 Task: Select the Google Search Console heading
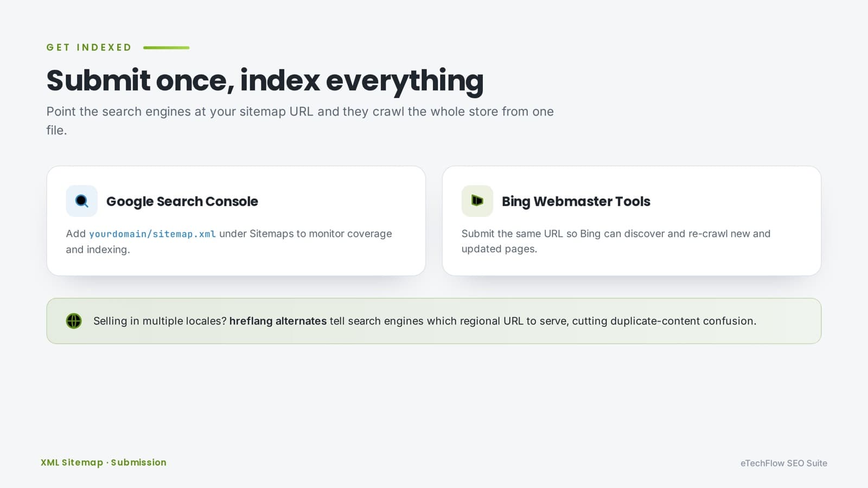[x=182, y=201]
